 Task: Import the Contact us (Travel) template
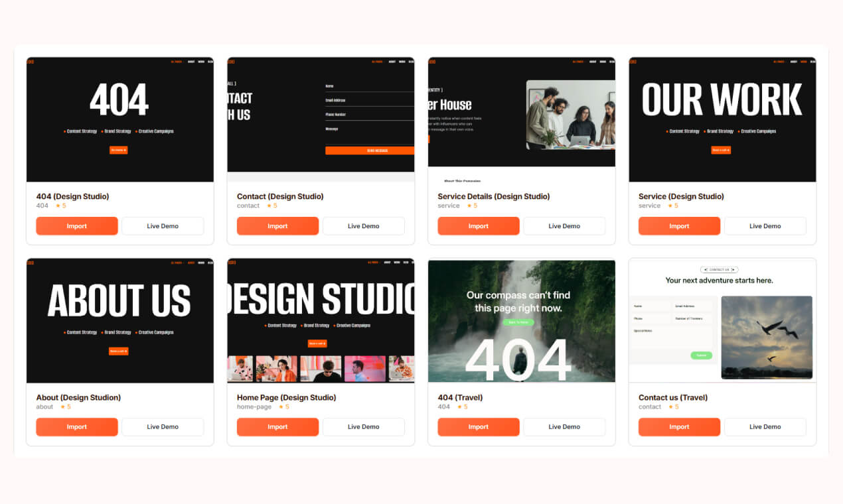coord(679,427)
